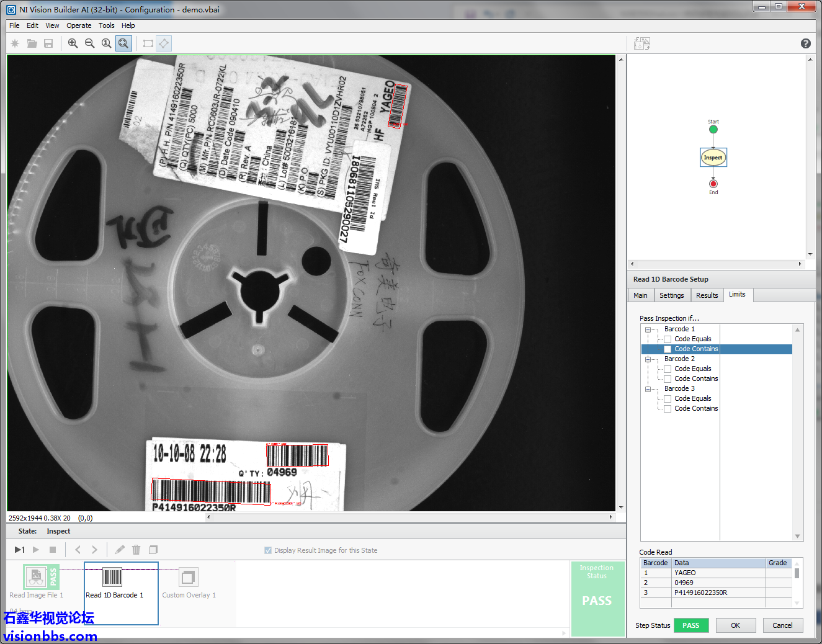Open the Operate menu

pyautogui.click(x=79, y=25)
